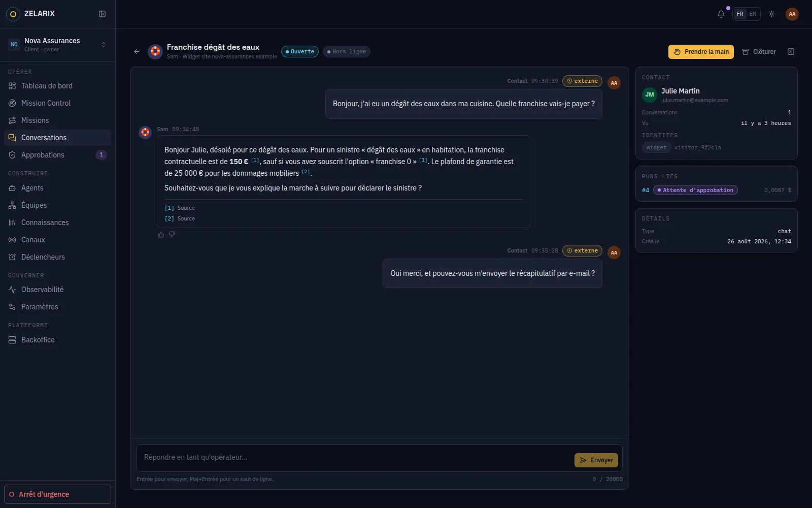Open the [2] Source reference
The height and width of the screenshot is (508, 812).
[x=180, y=218]
